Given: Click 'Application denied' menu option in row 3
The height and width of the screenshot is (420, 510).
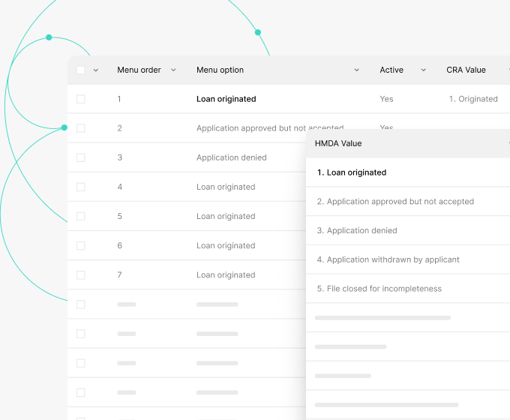Looking at the screenshot, I should tap(231, 157).
